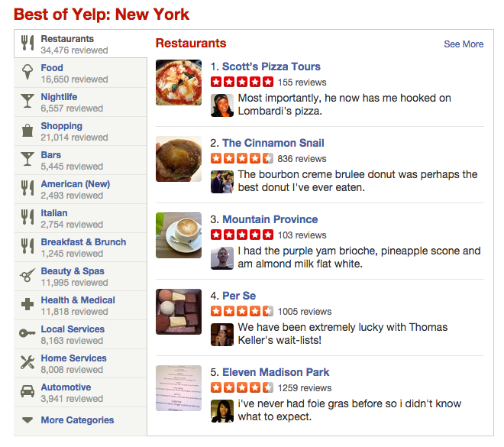
Task: Click the Local Services key icon
Action: 27,334
